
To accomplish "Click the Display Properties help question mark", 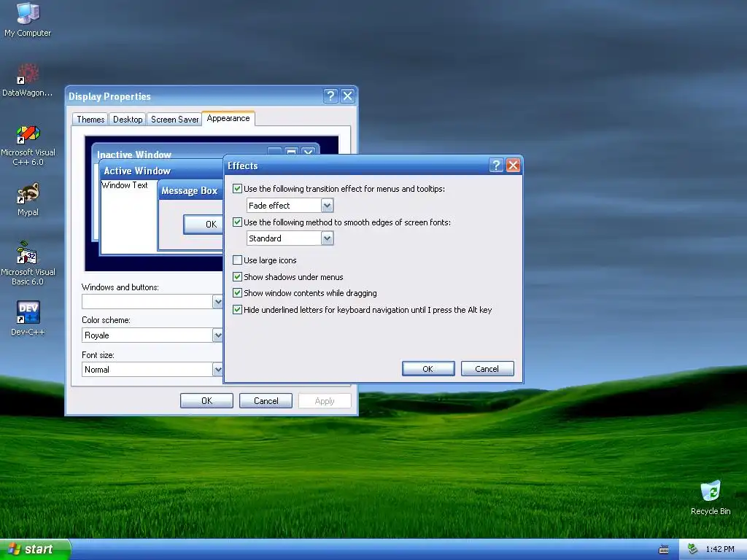I will click(x=330, y=96).
